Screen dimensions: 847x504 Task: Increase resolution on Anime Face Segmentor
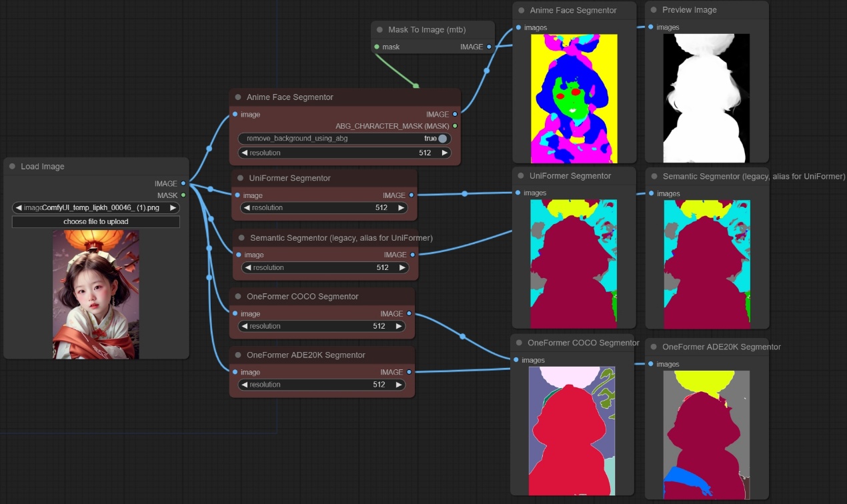445,153
